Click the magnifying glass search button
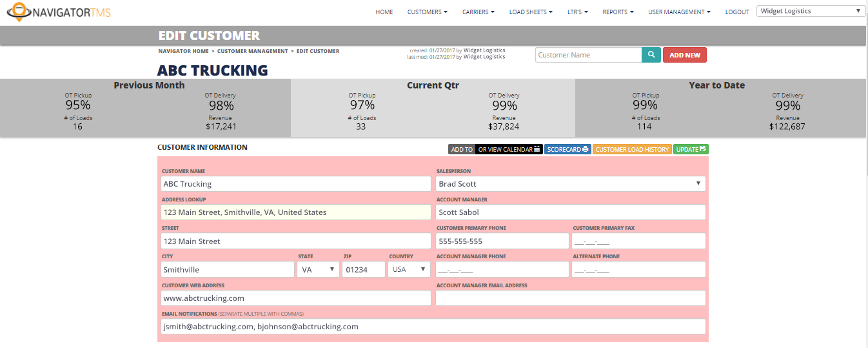 point(651,55)
